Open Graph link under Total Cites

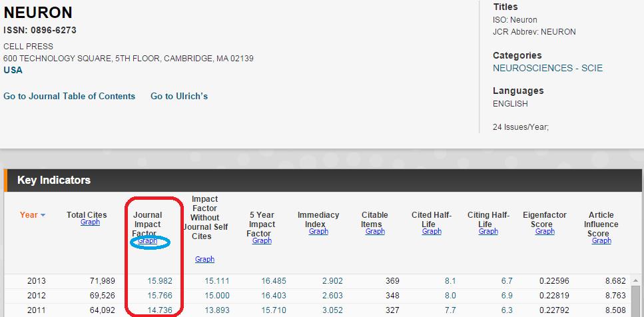pyautogui.click(x=91, y=222)
